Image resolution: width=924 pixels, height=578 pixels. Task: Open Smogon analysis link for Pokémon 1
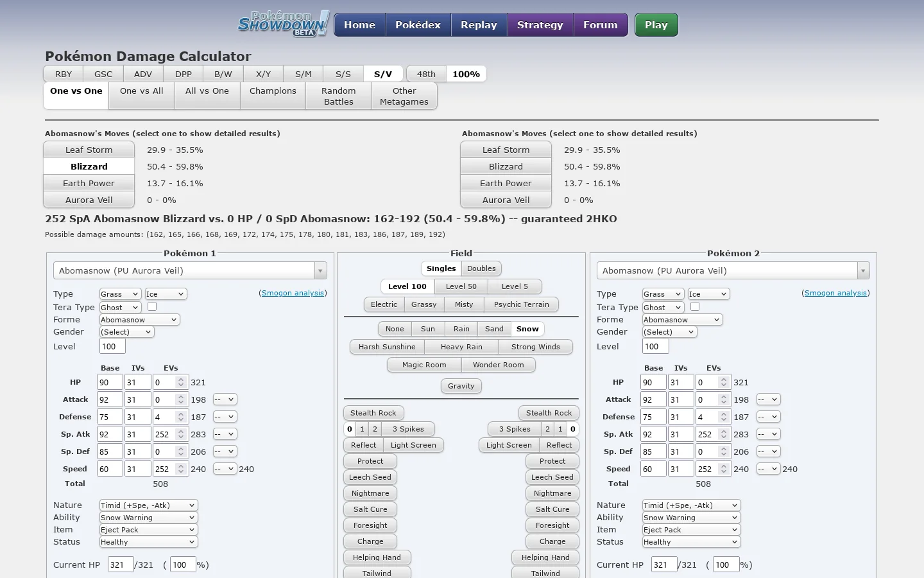[293, 293]
